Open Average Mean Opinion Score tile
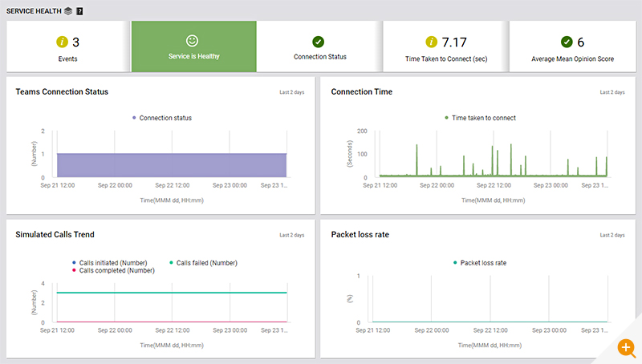This screenshot has width=642, height=364. (572, 47)
